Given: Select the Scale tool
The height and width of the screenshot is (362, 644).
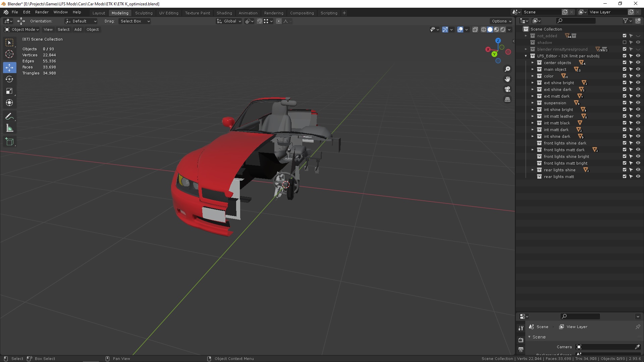Looking at the screenshot, I should coord(9,91).
